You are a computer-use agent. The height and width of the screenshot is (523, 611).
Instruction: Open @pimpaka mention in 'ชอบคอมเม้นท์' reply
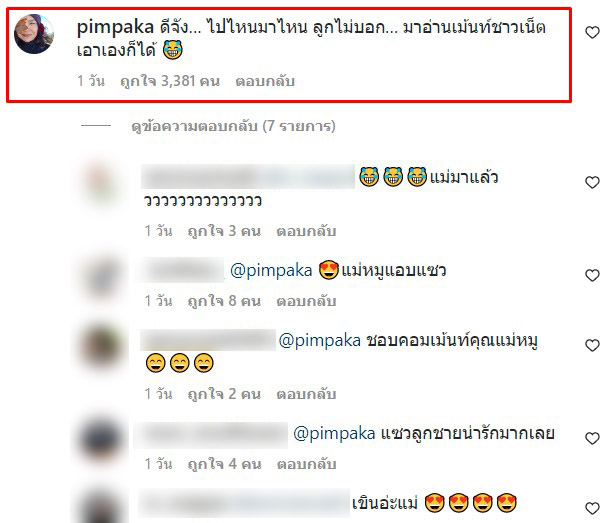(320, 341)
